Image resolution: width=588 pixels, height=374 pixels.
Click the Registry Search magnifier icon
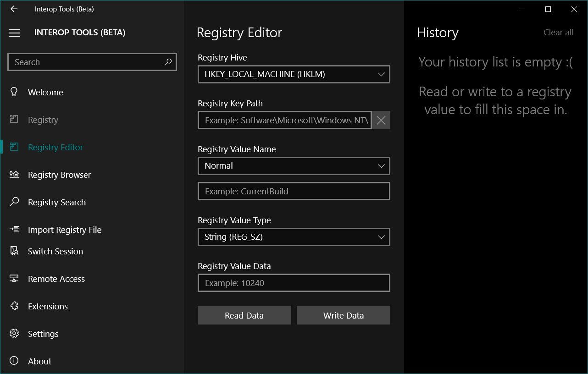click(x=14, y=202)
